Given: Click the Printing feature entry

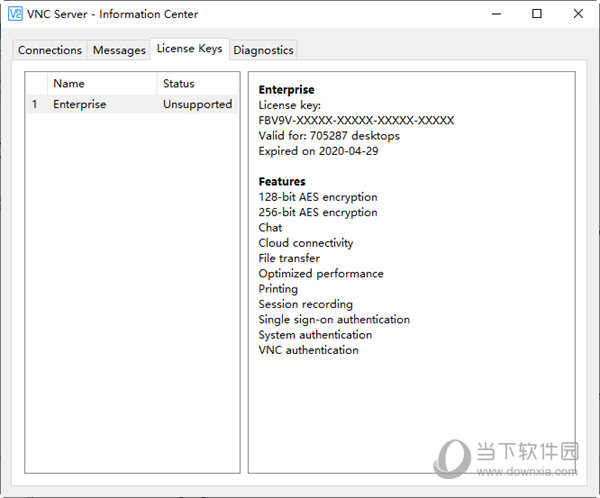Looking at the screenshot, I should (x=278, y=289).
